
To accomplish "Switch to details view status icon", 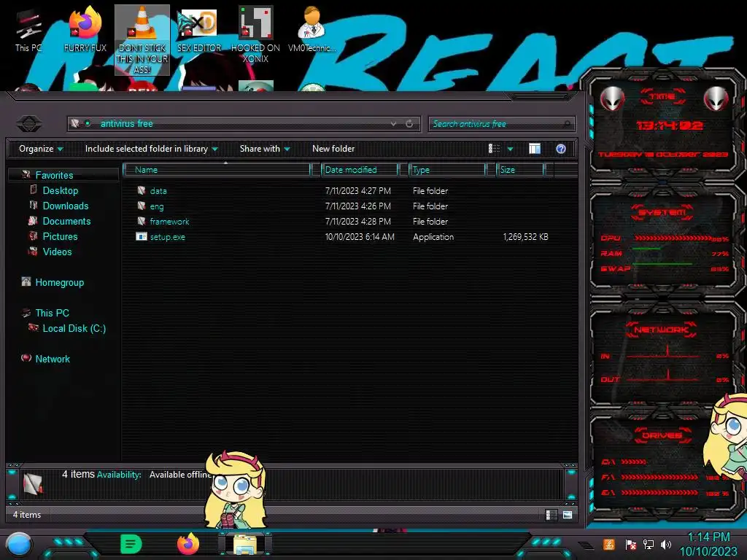I will tap(551, 515).
